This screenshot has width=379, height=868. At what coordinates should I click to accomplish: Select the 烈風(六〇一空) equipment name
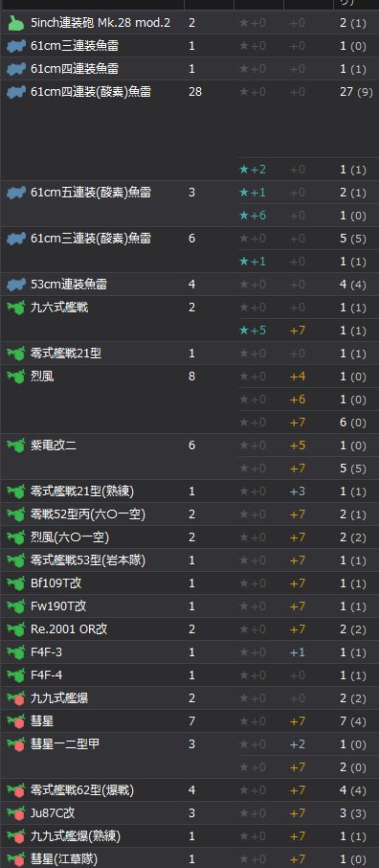(x=70, y=537)
